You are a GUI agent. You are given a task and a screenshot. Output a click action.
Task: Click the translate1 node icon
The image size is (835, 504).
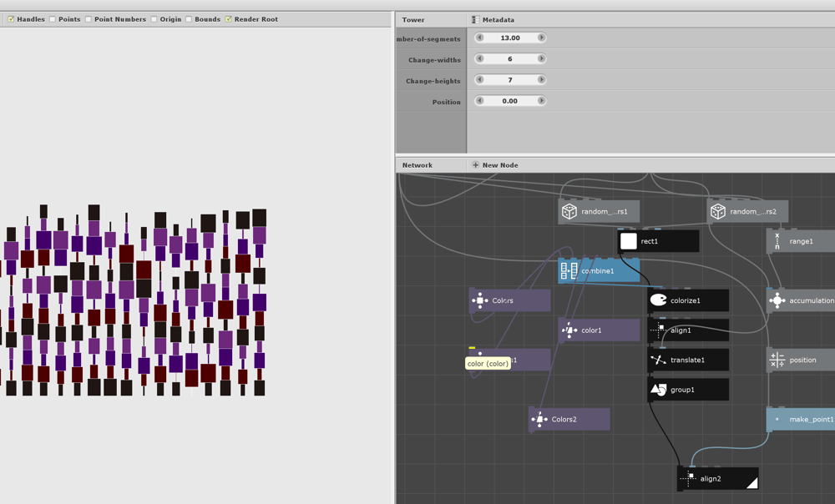point(658,360)
